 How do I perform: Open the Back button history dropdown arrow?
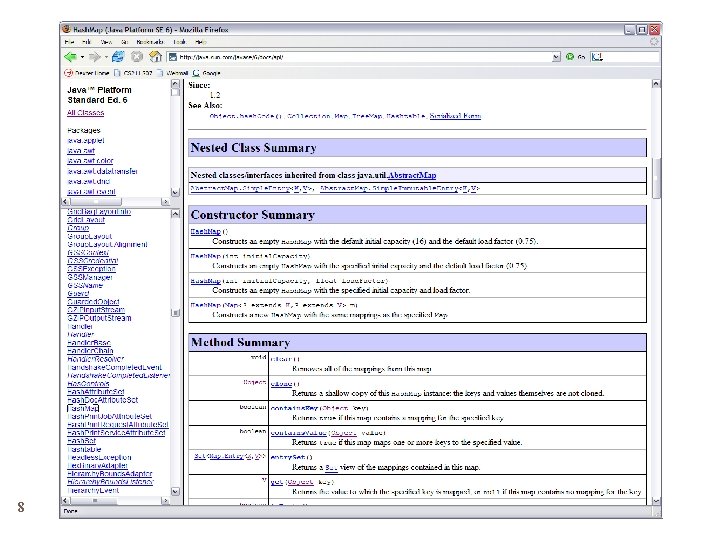tap(83, 58)
